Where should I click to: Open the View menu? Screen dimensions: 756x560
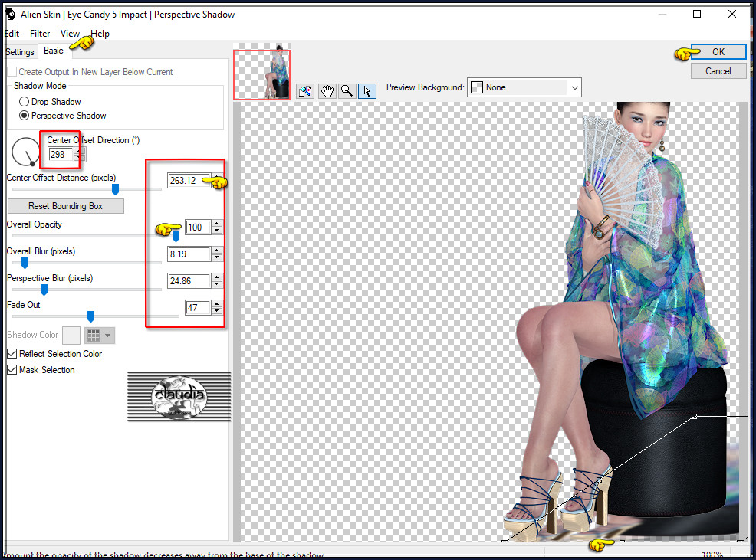(x=70, y=34)
